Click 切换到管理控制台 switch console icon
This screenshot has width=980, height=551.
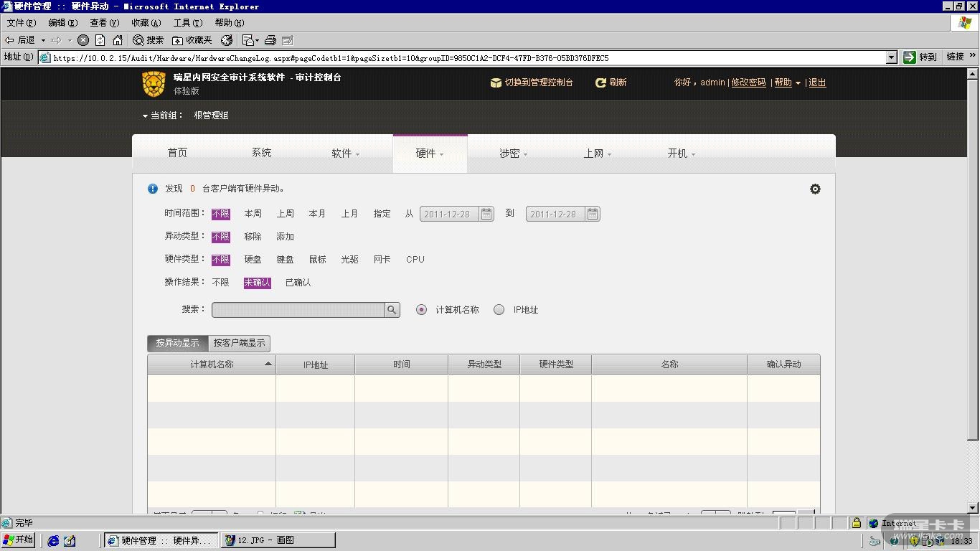pos(496,83)
